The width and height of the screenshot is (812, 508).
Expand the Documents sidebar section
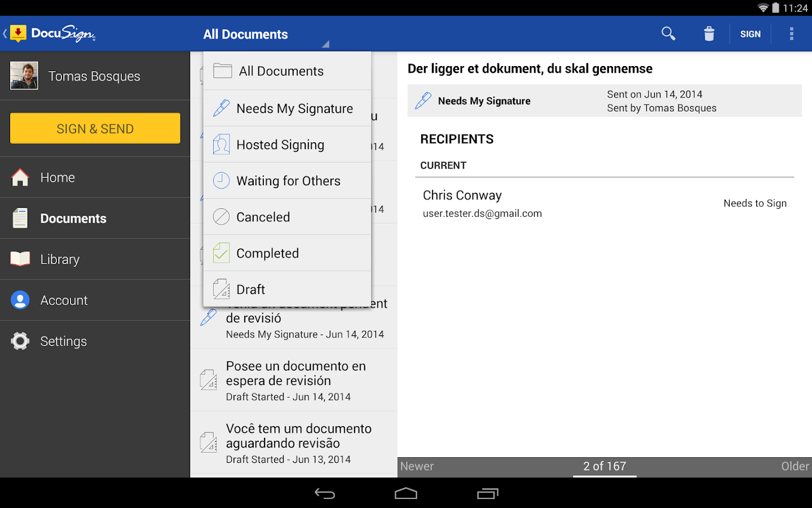coord(73,218)
